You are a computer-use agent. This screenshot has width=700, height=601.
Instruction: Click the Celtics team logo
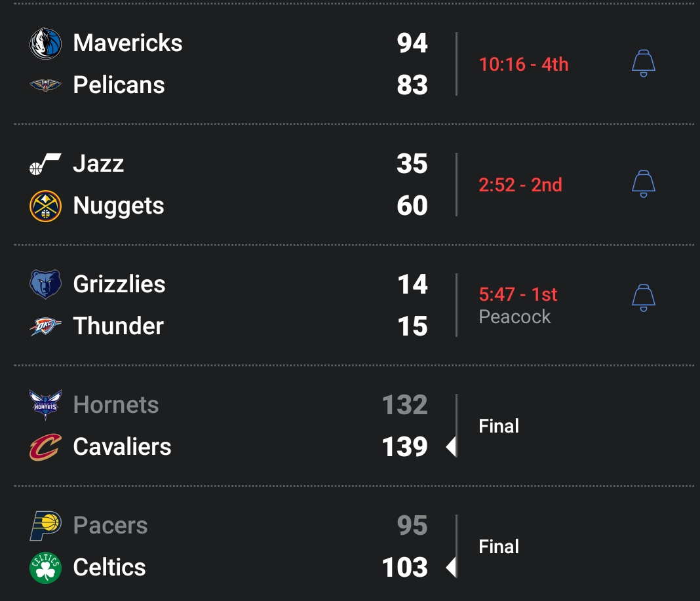point(45,568)
